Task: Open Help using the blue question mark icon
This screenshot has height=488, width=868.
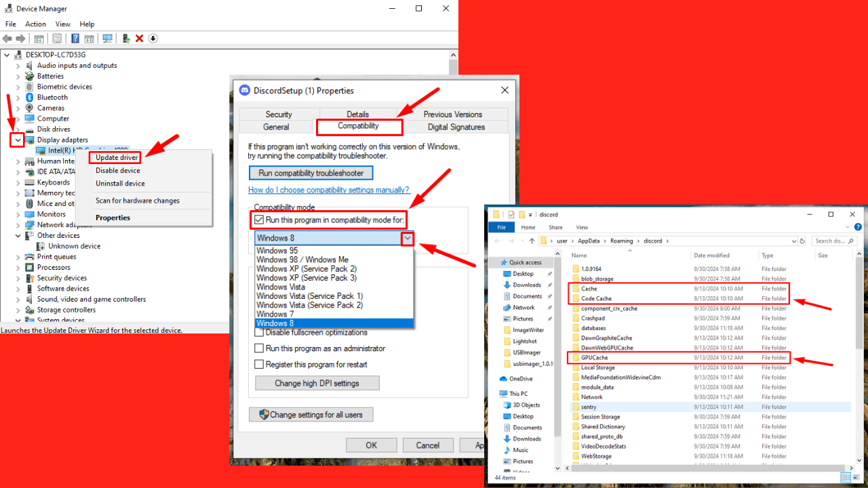Action: 75,39
